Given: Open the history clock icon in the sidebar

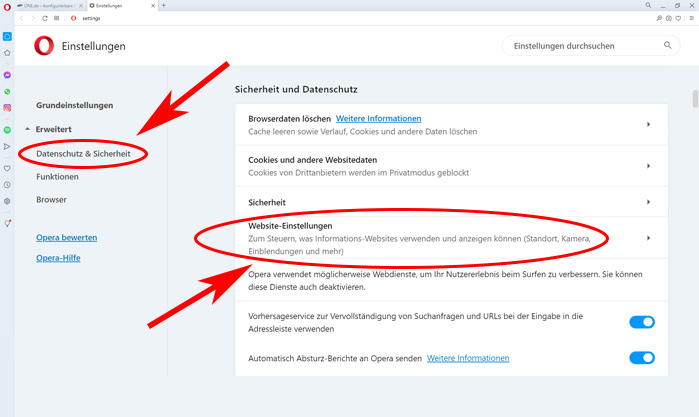Looking at the screenshot, I should click(7, 185).
